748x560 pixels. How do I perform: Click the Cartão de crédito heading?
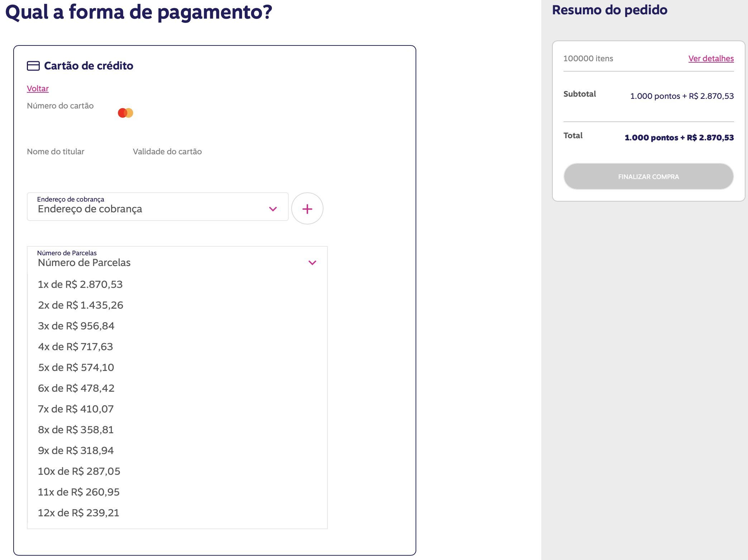(x=88, y=66)
